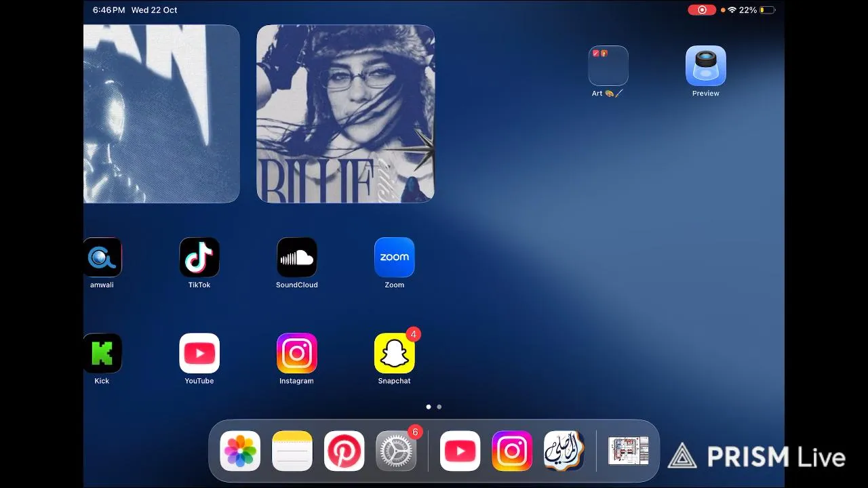Open Photos in the dock
Image resolution: width=868 pixels, height=488 pixels.
click(240, 451)
